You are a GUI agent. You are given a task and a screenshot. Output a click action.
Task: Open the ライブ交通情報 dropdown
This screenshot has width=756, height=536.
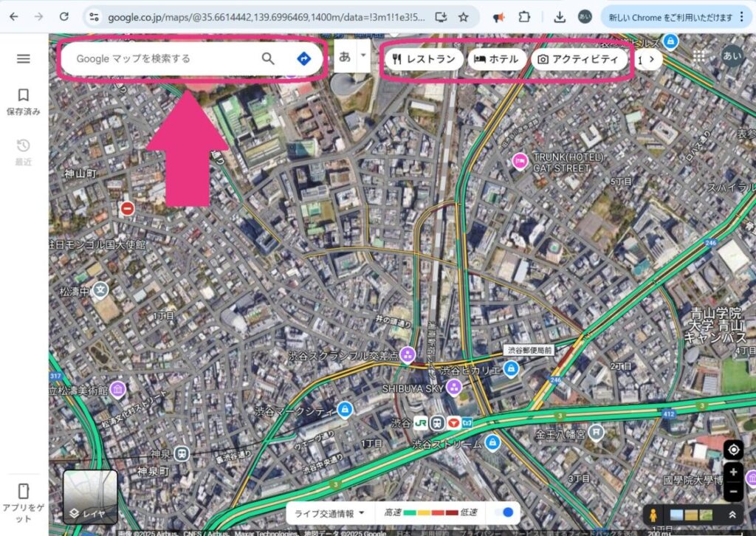329,513
